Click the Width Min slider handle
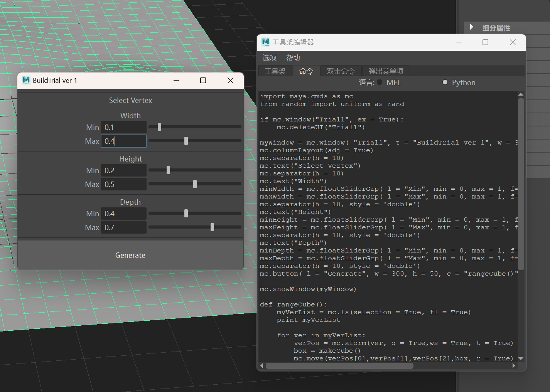Screen dimensions: 550x392 [x=159, y=127]
